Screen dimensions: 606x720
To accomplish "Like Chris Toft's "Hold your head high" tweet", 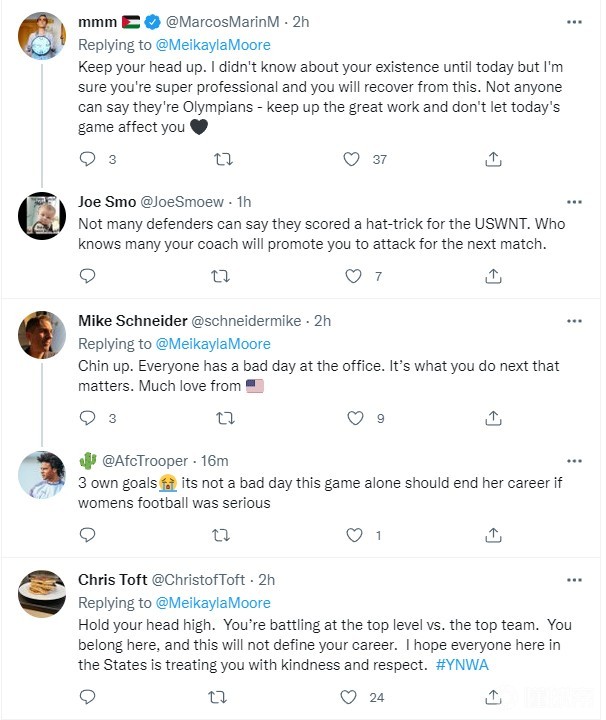I will tap(349, 697).
